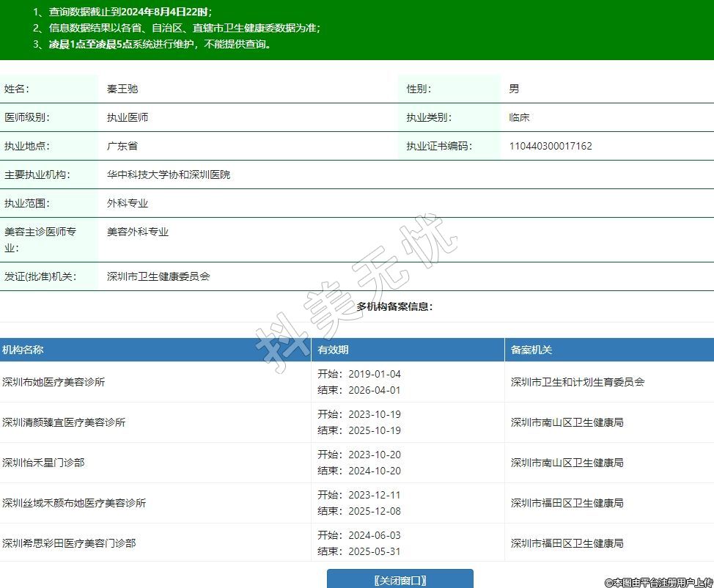714x588 pixels.
Task: Select the 深圳布她医疗美容诊所 row entry
Action: pos(54,382)
